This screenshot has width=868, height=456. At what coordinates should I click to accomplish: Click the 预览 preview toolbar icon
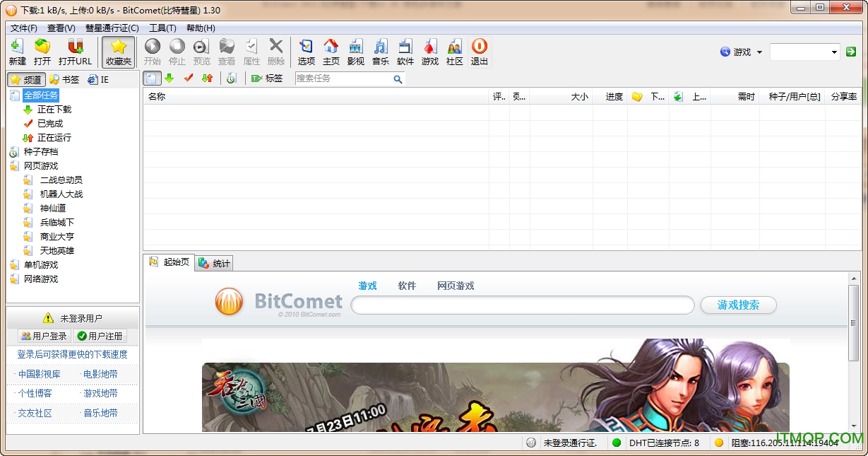pyautogui.click(x=202, y=52)
